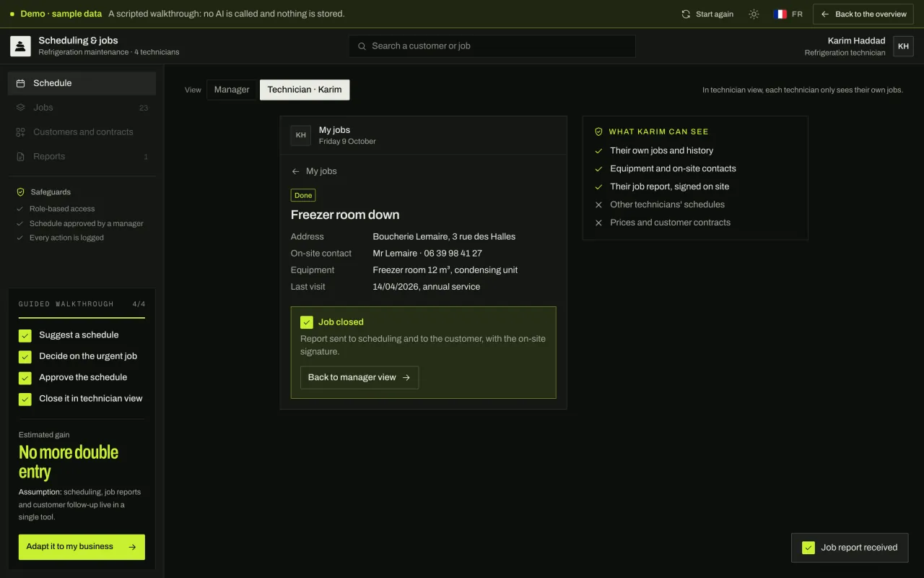
Task: Select the Technician · Karim tab
Action: pyautogui.click(x=305, y=90)
